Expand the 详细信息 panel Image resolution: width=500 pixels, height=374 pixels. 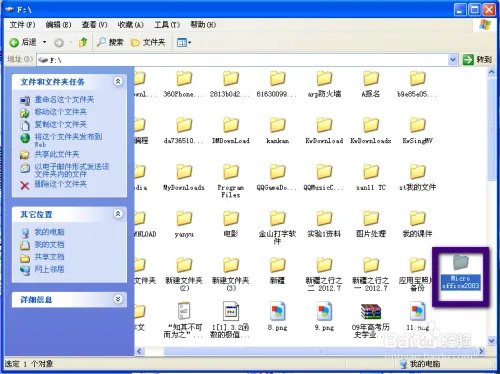pos(118,299)
